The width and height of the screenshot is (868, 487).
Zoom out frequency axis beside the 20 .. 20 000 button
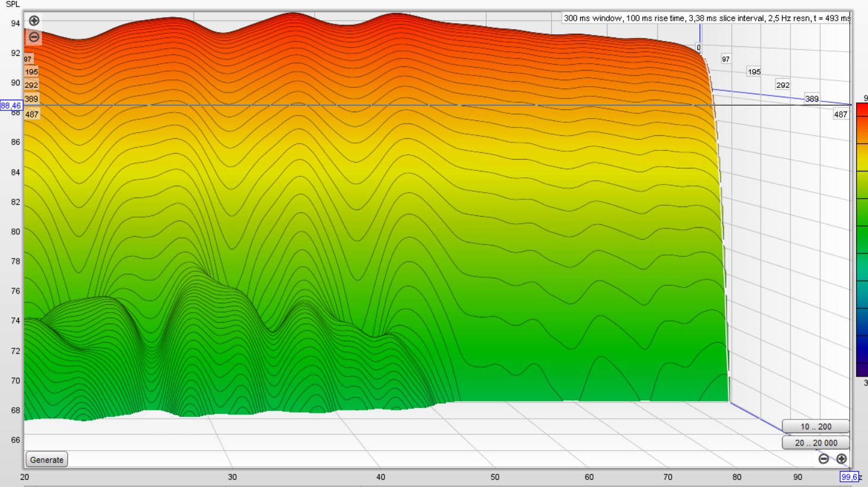[x=823, y=459]
